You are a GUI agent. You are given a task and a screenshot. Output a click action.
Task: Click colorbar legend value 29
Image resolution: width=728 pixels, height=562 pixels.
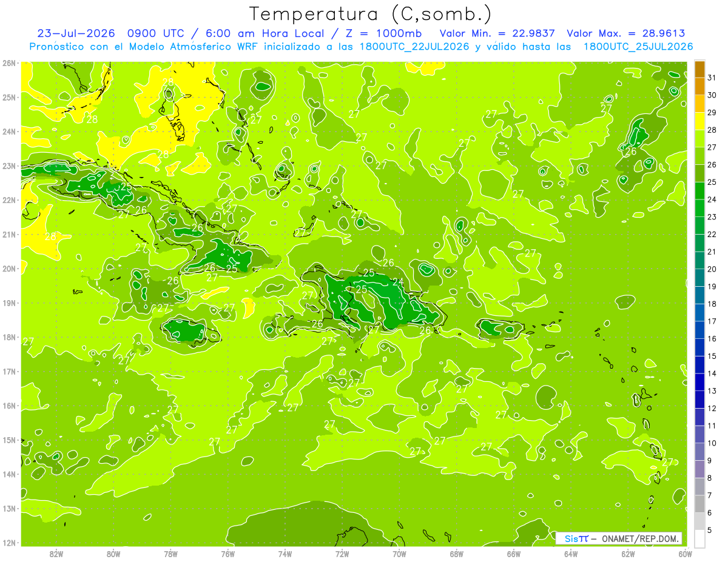point(712,113)
